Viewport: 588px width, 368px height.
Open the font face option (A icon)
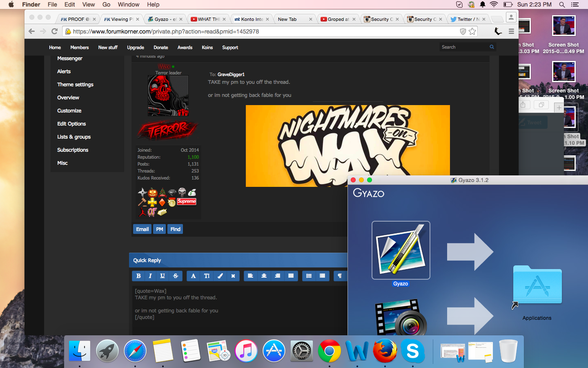coord(193,276)
